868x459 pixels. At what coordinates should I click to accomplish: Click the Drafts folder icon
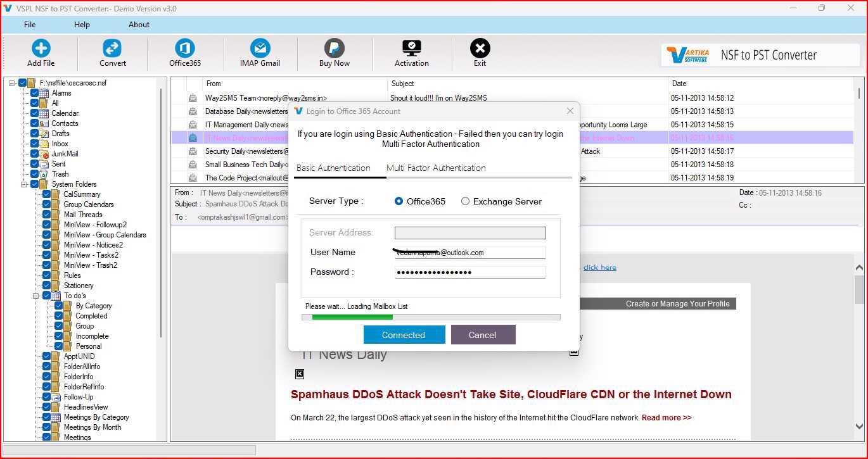click(x=44, y=134)
